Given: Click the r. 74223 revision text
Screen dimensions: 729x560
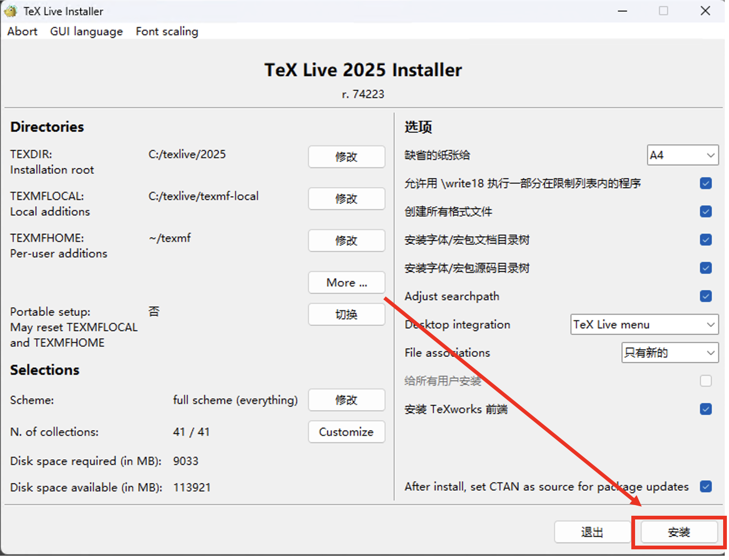Looking at the screenshot, I should point(363,94).
